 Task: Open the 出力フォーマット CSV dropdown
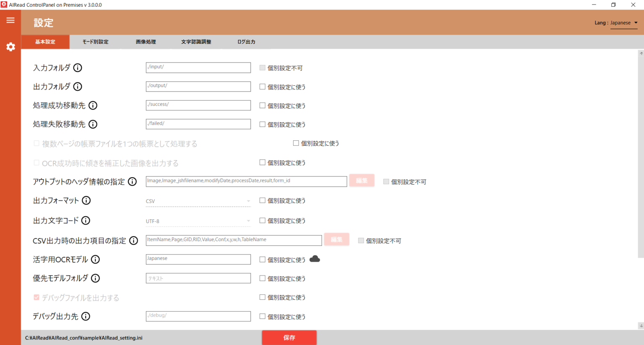pos(198,201)
